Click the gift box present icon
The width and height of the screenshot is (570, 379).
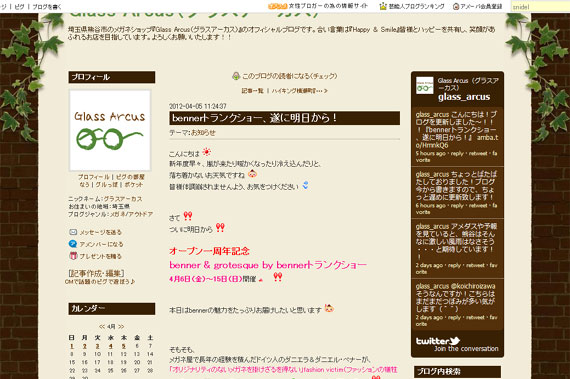(73, 256)
